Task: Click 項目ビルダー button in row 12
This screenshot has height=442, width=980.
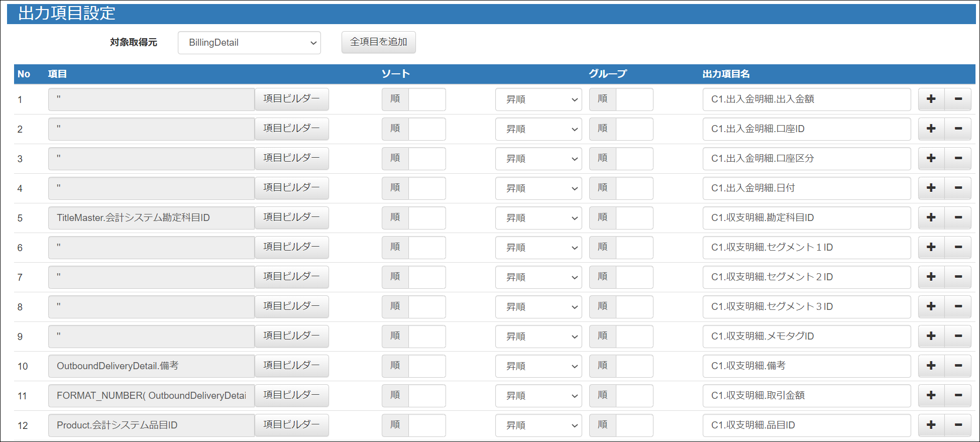Action: 291,425
